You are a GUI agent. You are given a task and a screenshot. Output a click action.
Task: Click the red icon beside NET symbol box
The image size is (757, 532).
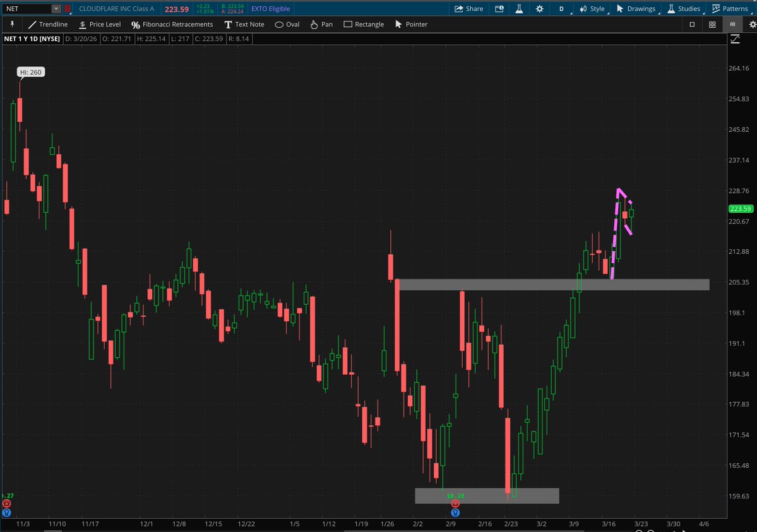[68, 9]
